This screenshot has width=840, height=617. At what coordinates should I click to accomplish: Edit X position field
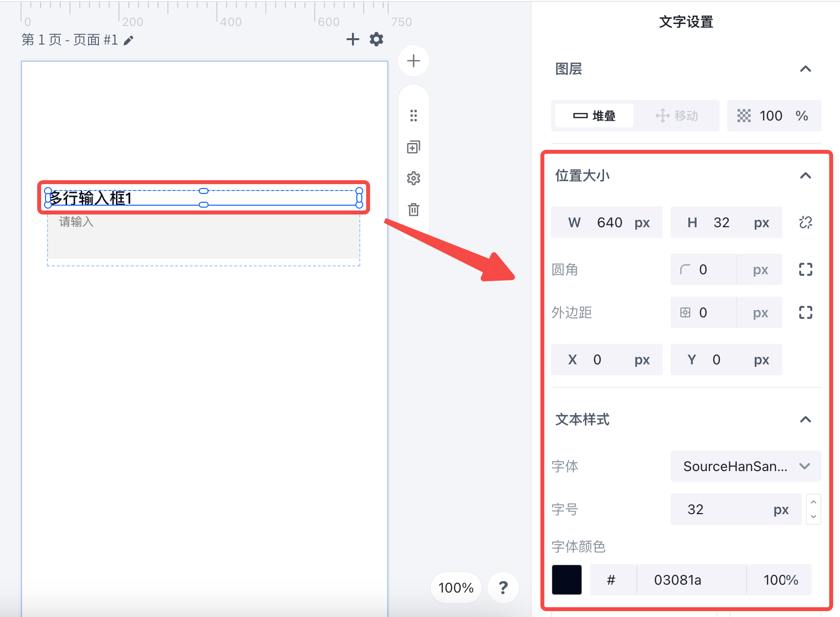[607, 359]
